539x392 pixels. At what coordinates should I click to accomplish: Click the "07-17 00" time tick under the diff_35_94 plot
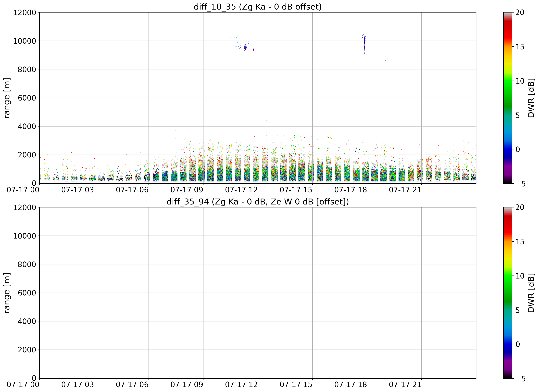click(23, 385)
